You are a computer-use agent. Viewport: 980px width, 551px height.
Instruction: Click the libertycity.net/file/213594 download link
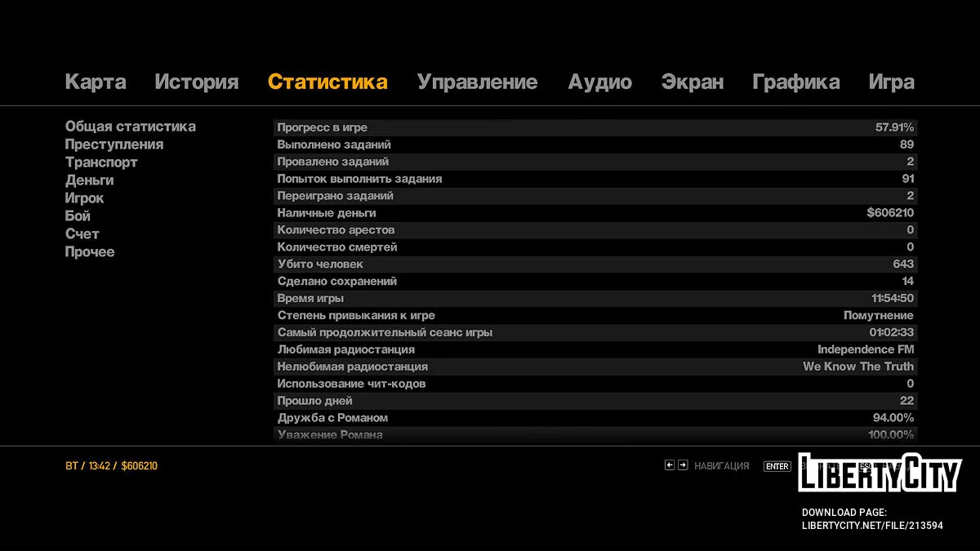click(871, 526)
